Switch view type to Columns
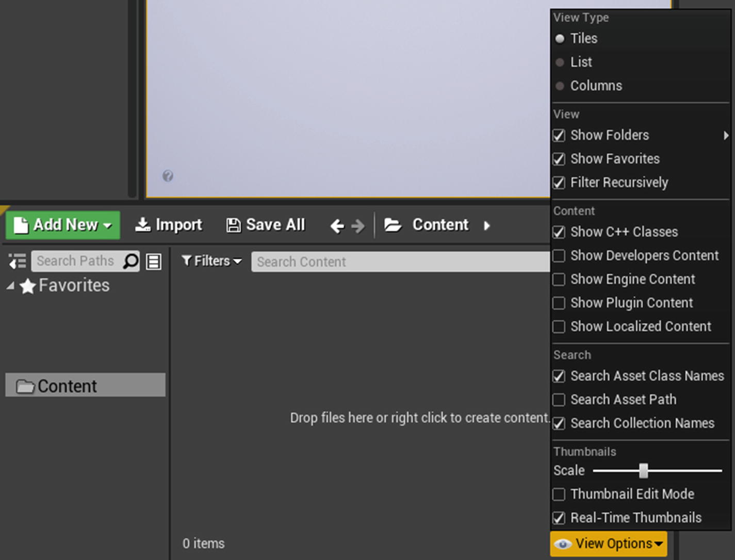 coord(596,86)
